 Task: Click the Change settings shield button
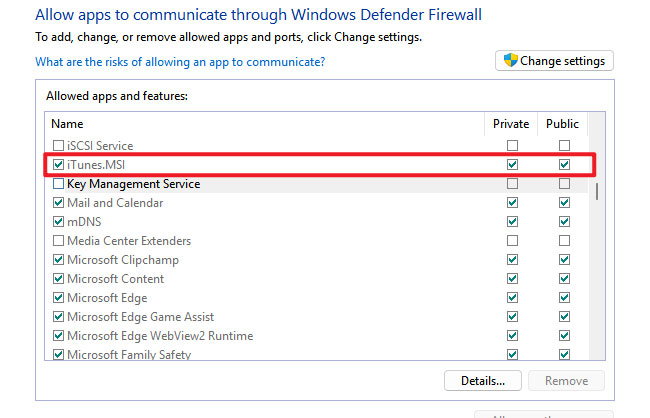(x=554, y=61)
